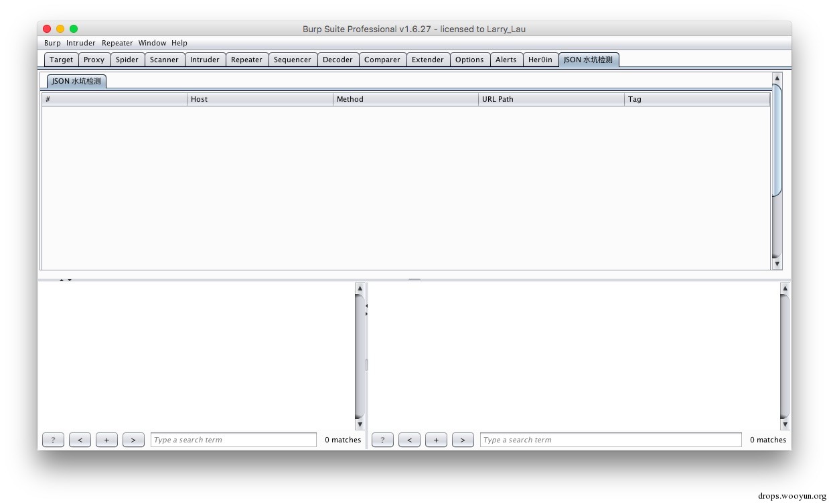Viewport: 829px width, 504px height.
Task: Click the left pane previous match '<' button
Action: click(x=80, y=440)
